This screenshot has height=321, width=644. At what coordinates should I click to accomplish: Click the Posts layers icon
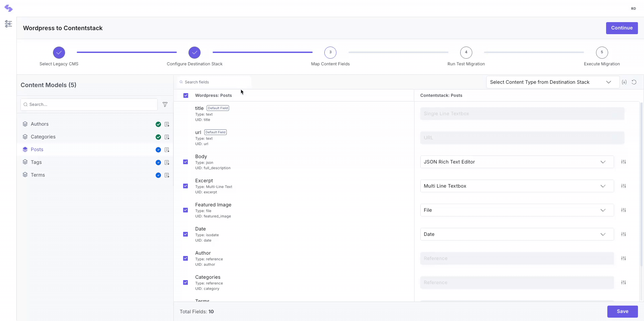(25, 149)
